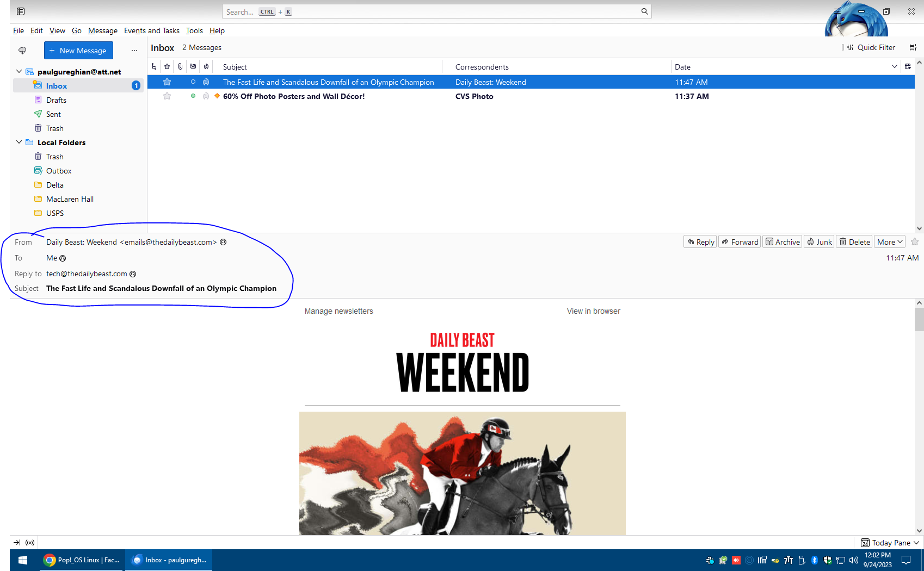Star the message in the header pane
924x571 pixels.
point(915,242)
